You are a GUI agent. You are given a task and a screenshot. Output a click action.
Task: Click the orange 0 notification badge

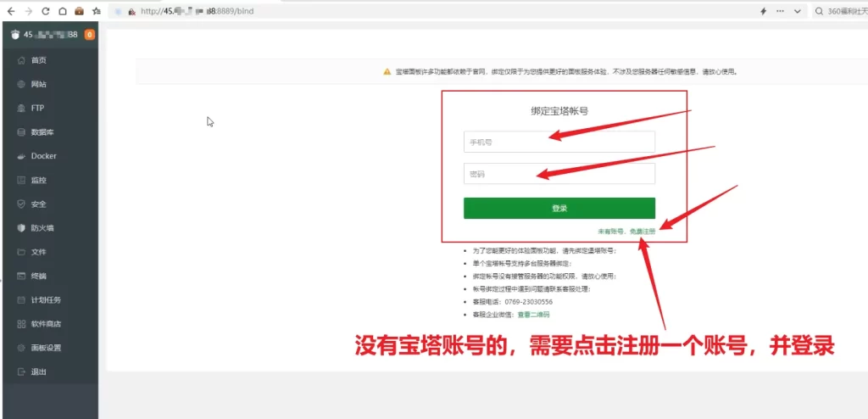pyautogui.click(x=89, y=35)
